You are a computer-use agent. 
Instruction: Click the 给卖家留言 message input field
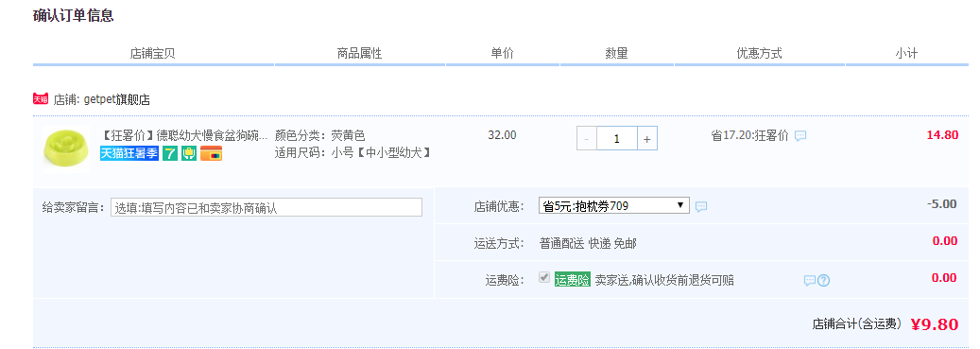[x=266, y=208]
